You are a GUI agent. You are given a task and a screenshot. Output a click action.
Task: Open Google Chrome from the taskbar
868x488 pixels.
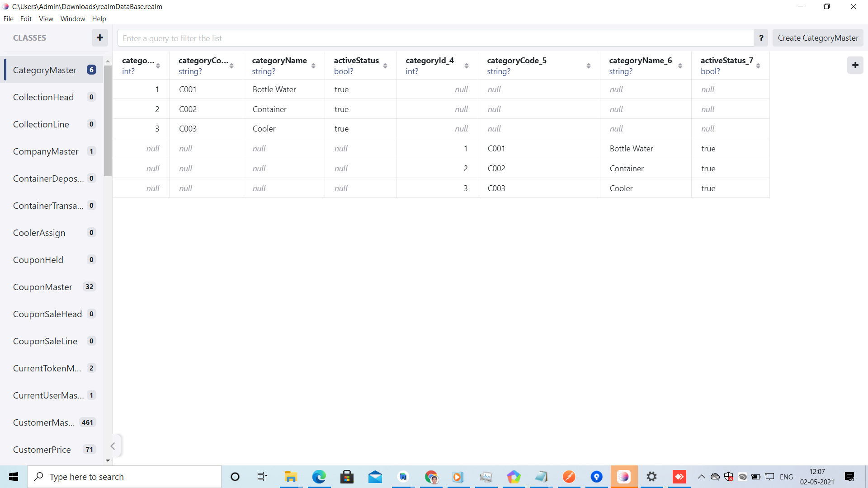coord(431,477)
